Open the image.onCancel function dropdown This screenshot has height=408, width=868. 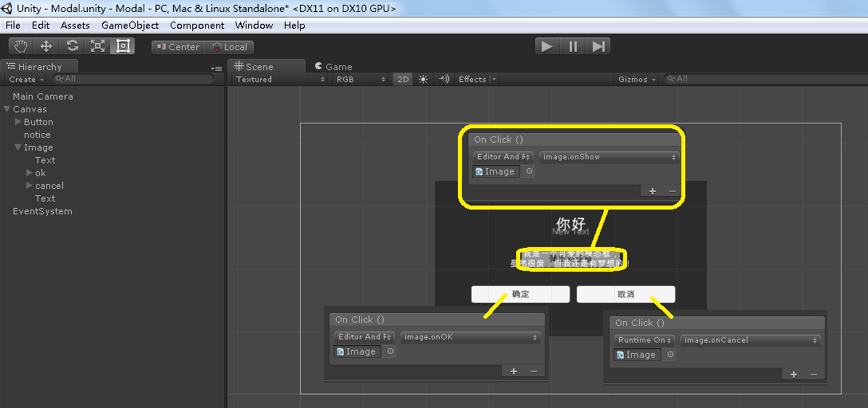point(750,340)
